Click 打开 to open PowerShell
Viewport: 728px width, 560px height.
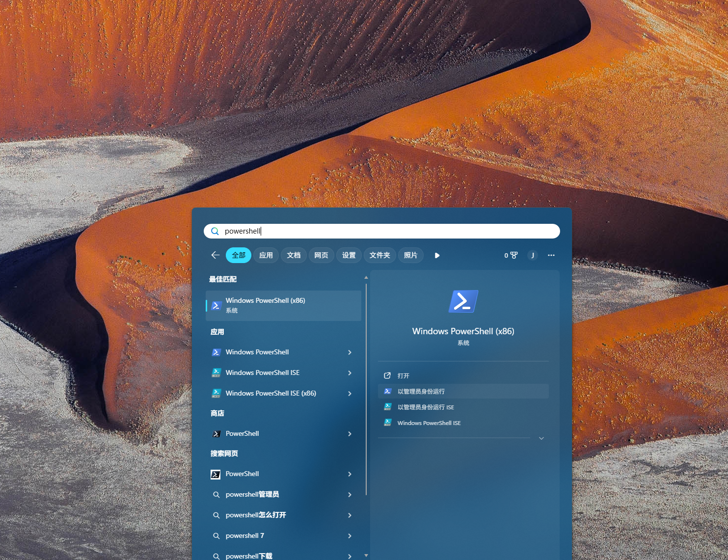pos(403,376)
